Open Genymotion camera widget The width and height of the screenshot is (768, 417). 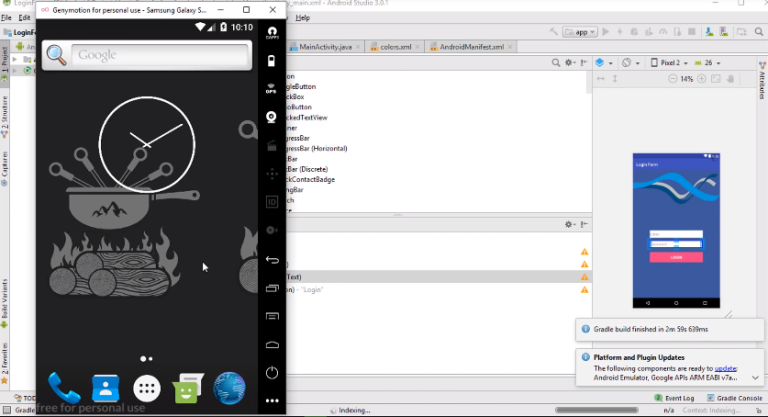tap(271, 116)
